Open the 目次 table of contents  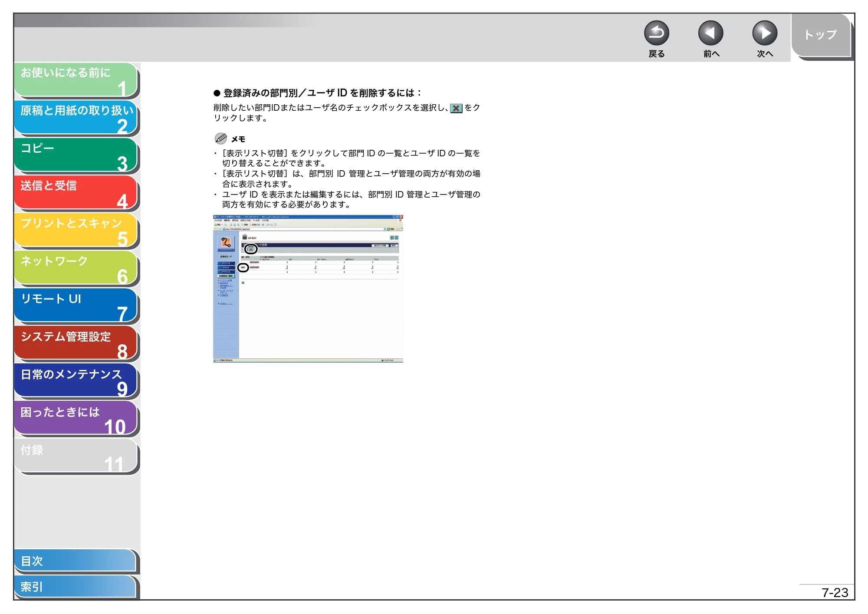click(x=75, y=561)
